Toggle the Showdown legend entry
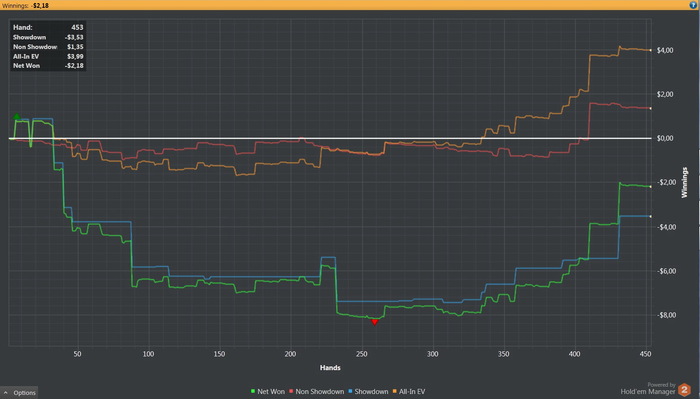Screen dimensions: 700x399 click(368, 391)
